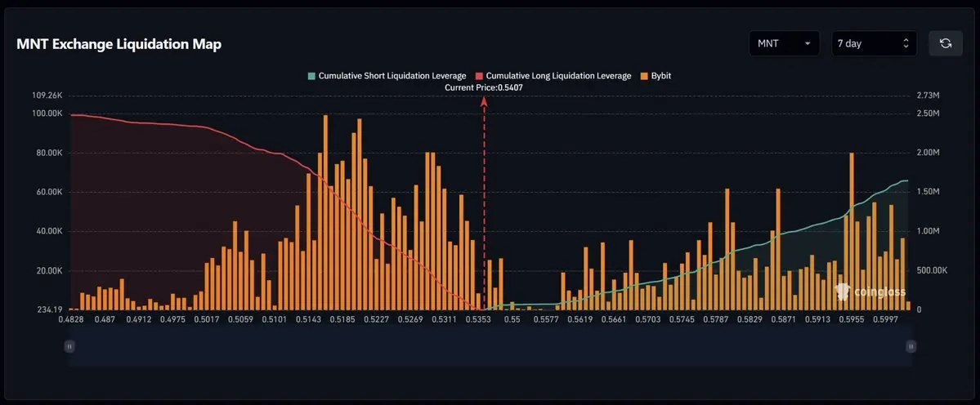Screen dimensions: 980x405
Task: Click the 234.19 left axis label
Action: 50,309
